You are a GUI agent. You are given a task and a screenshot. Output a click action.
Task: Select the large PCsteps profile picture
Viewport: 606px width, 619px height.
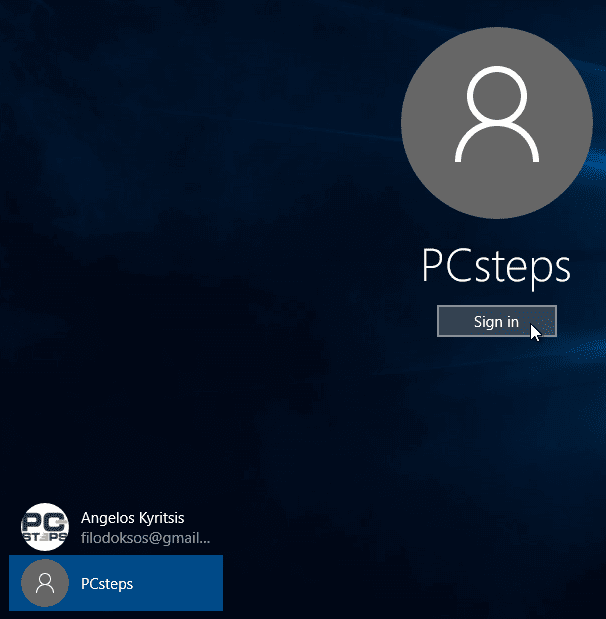pos(497,123)
